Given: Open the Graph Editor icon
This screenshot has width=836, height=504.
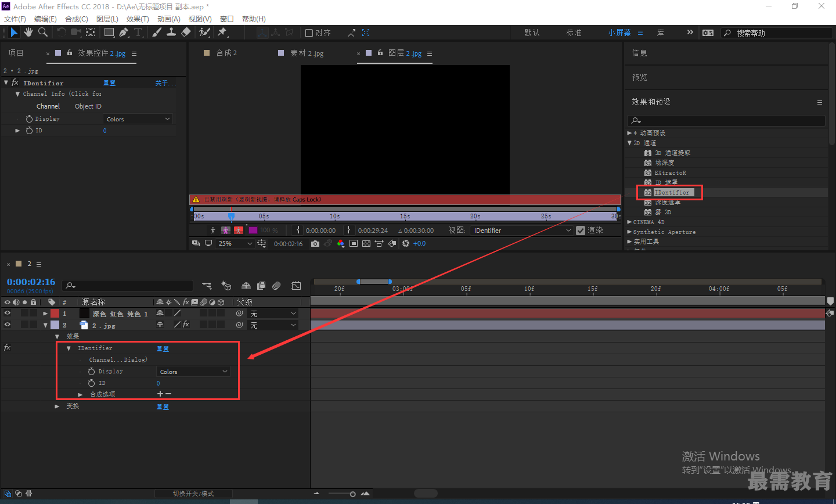Looking at the screenshot, I should (296, 286).
